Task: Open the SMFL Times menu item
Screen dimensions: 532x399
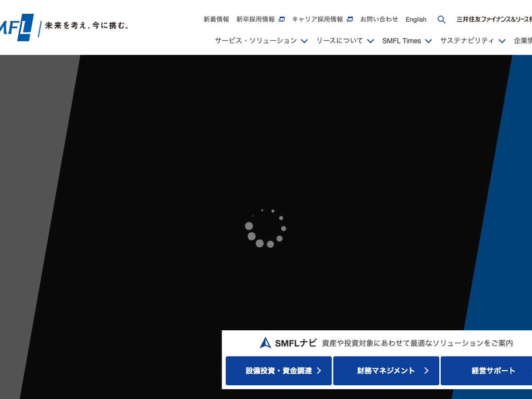Action: pos(401,41)
